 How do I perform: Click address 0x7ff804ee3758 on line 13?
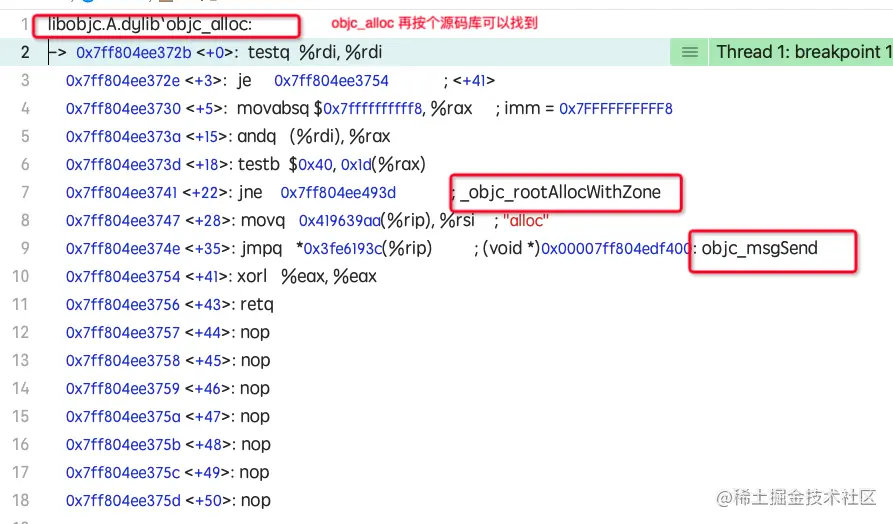coord(122,361)
